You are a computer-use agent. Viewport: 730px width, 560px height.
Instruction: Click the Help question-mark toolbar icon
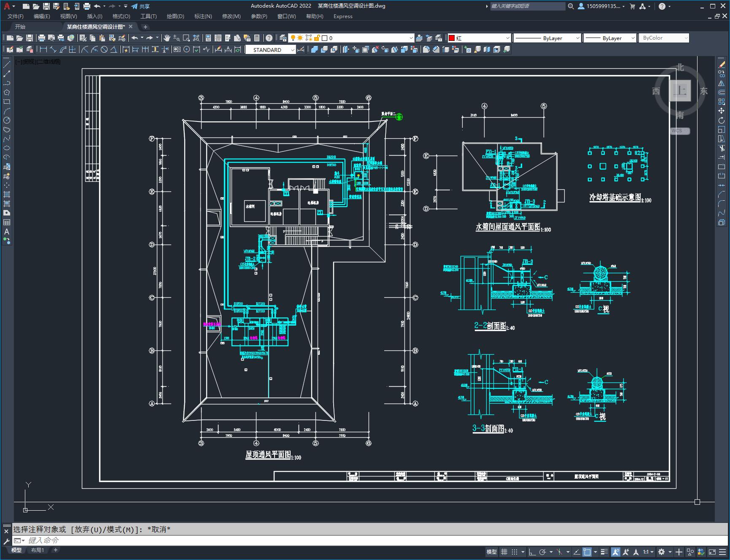269,38
